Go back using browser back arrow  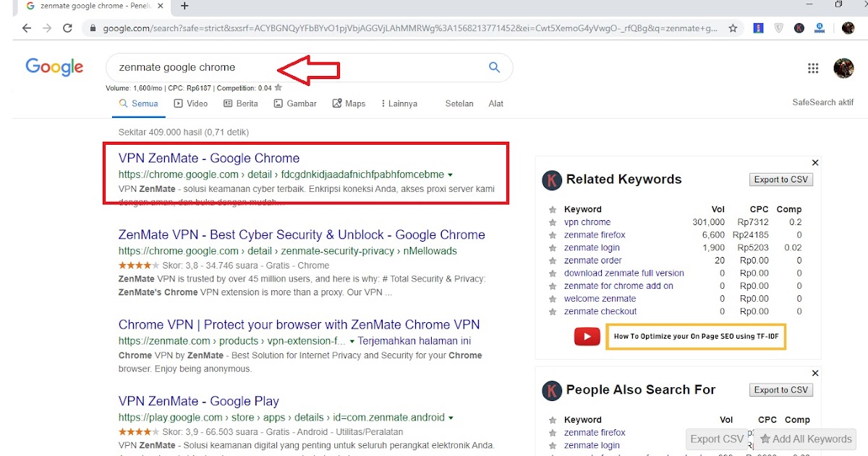coord(26,28)
